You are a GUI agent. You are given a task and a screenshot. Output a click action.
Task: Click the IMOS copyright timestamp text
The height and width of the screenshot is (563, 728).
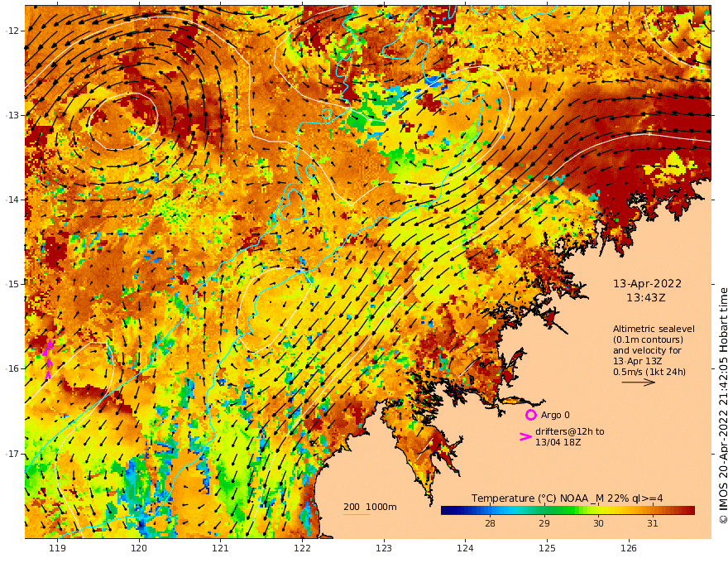point(722,406)
